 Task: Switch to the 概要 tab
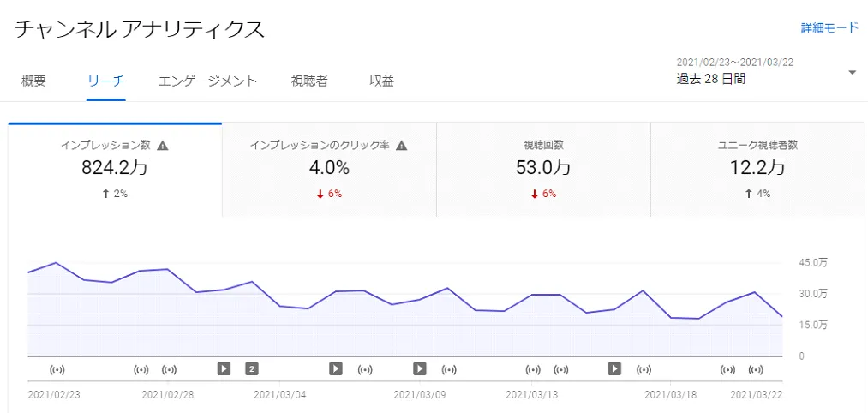click(33, 81)
